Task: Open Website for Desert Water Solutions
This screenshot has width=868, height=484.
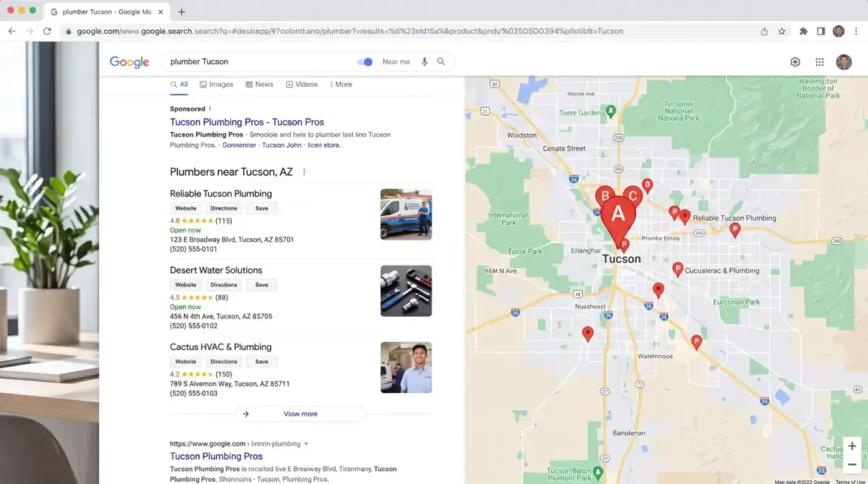Action: tap(186, 285)
